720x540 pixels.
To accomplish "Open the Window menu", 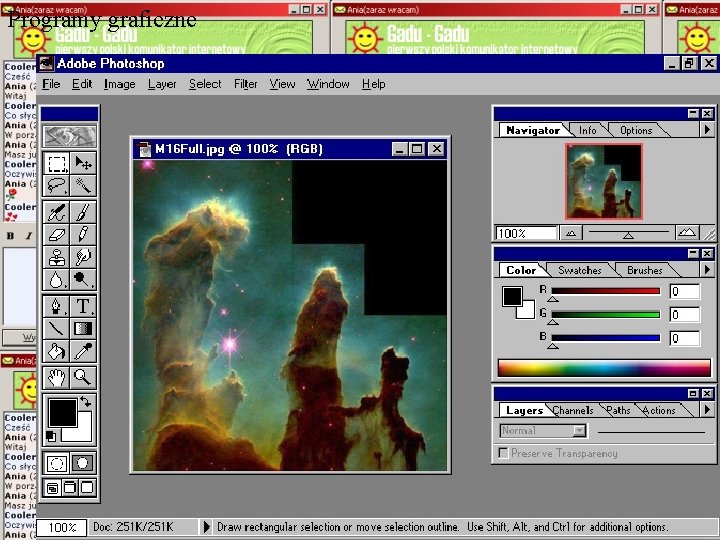I will tap(328, 84).
